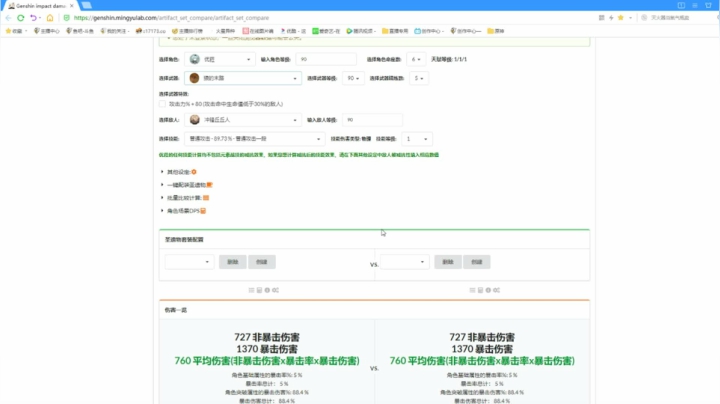The height and width of the screenshot is (404, 720).
Task: Click the enemy level input field
Action: [372, 120]
